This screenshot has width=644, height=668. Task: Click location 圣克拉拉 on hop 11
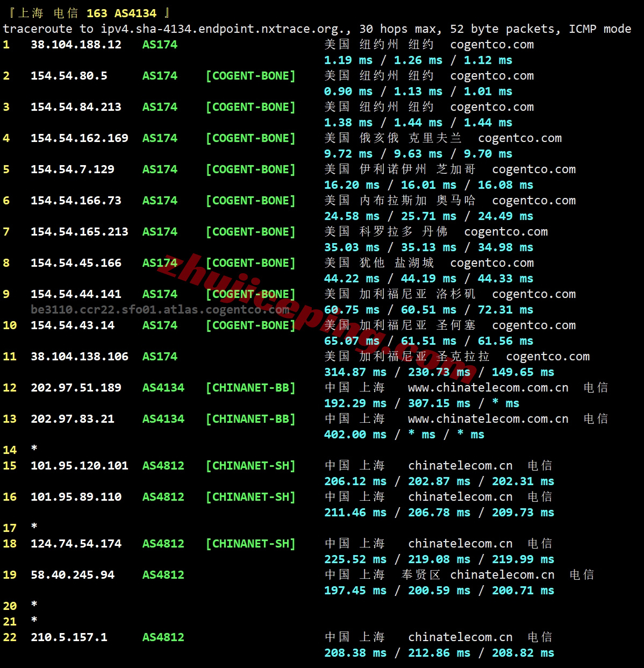(463, 357)
